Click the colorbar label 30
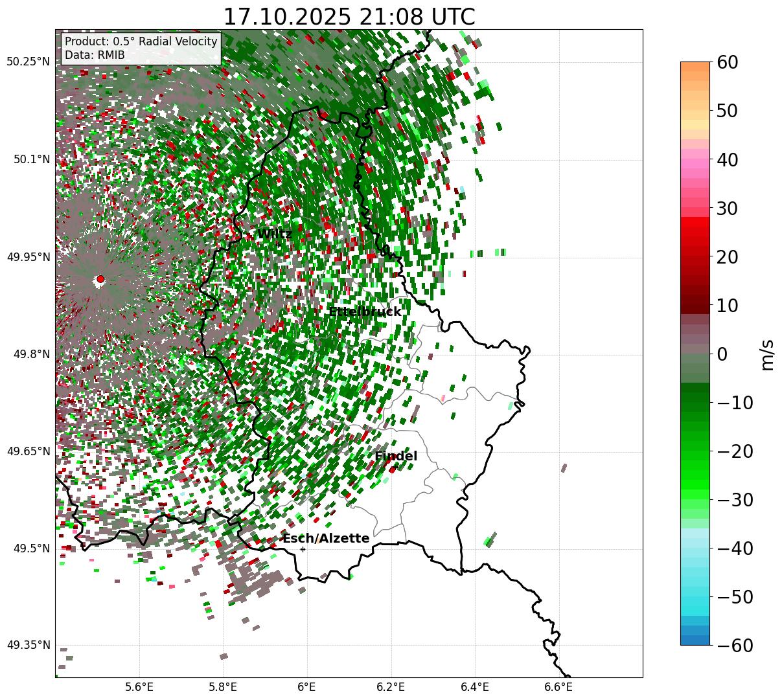 click(727, 209)
